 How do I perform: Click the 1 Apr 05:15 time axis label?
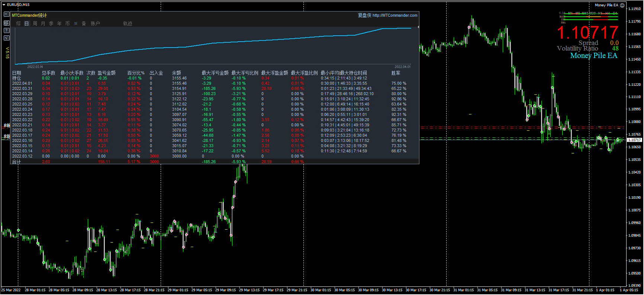(x=629, y=290)
